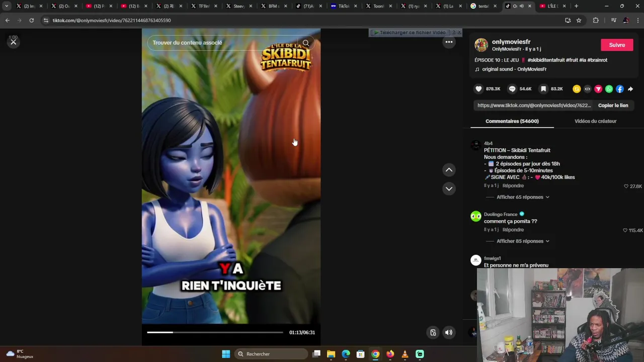Click Télécharger ce fichier vidéo overlay
The image size is (644, 362).
pyautogui.click(x=413, y=33)
